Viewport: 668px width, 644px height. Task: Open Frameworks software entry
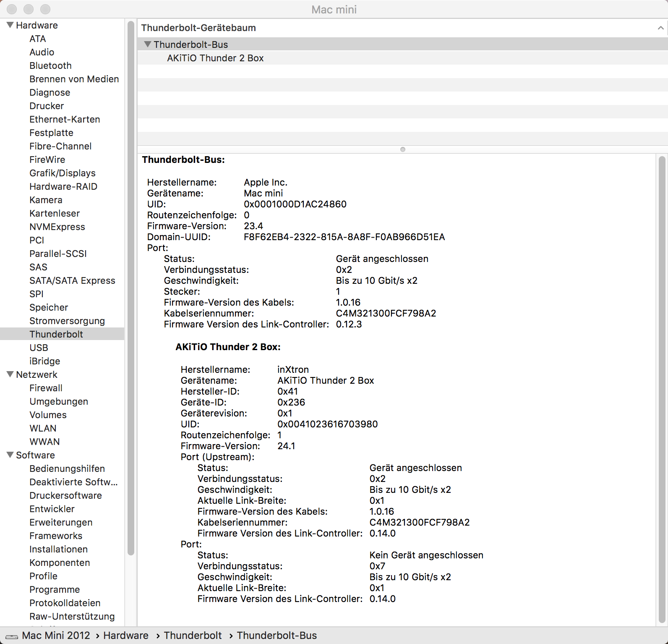(x=56, y=536)
